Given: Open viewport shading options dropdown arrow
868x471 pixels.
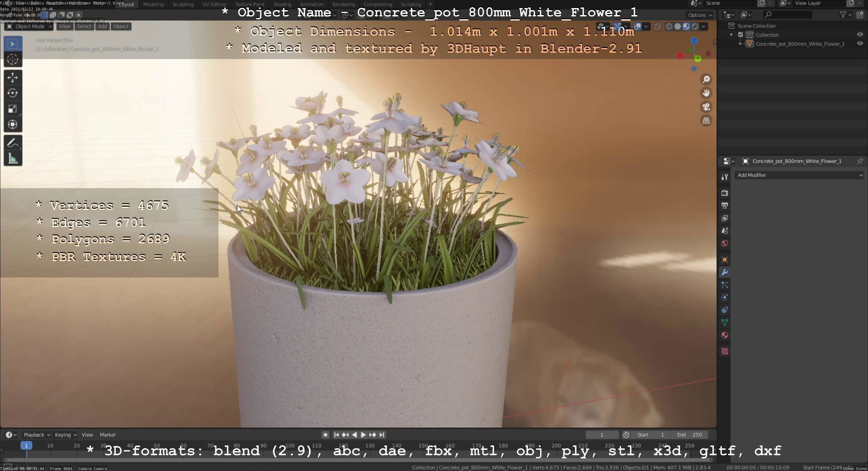Looking at the screenshot, I should [703, 26].
